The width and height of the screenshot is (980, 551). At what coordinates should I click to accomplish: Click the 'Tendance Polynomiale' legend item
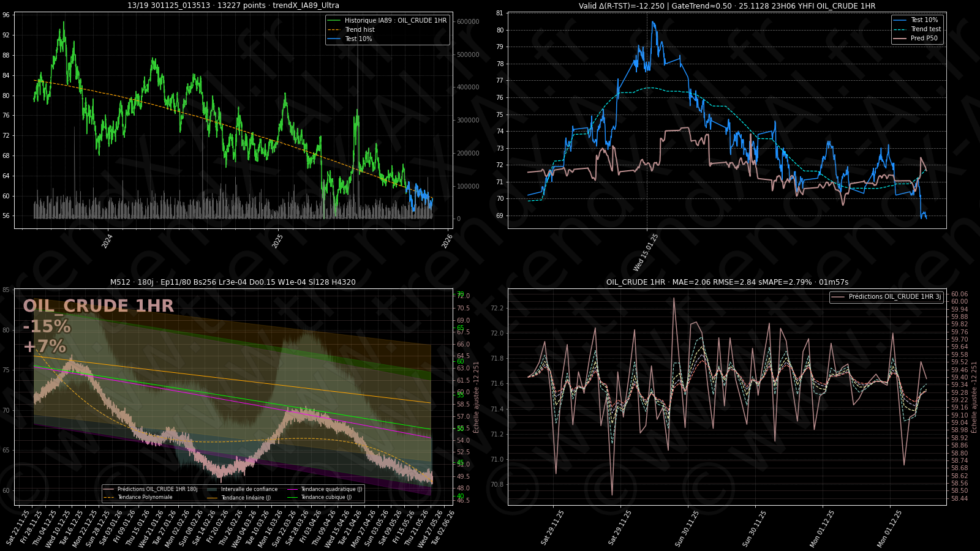(145, 497)
